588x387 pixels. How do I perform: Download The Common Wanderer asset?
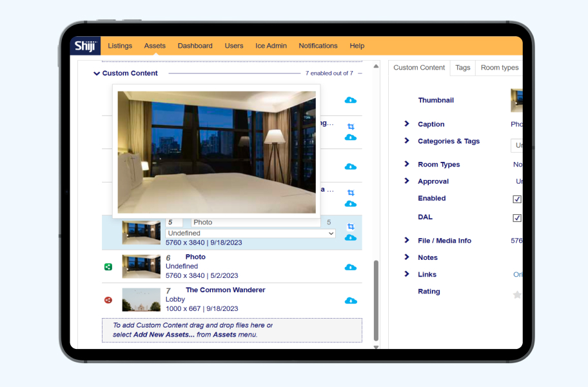[x=351, y=301]
